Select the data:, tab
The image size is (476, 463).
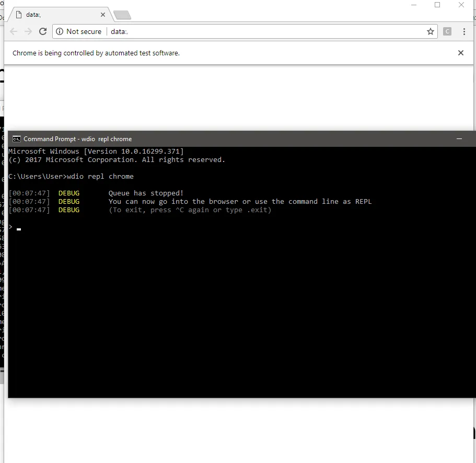61,15
